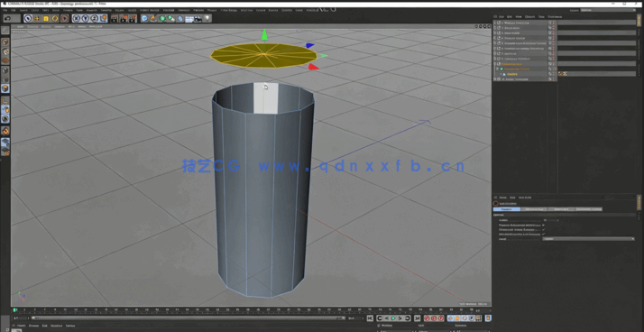Screen dimensions: 644x332
Task: Click the blue Cube primitive icon
Action: click(x=144, y=18)
